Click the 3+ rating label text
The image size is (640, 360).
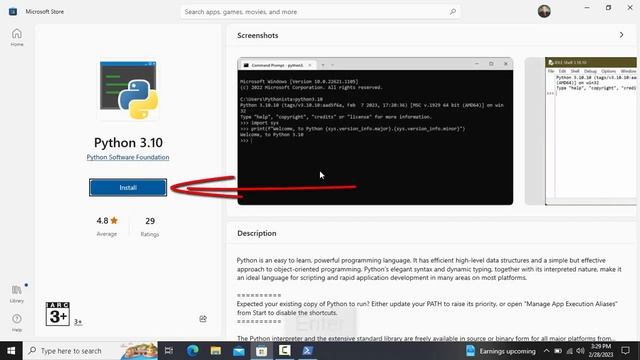(x=78, y=322)
